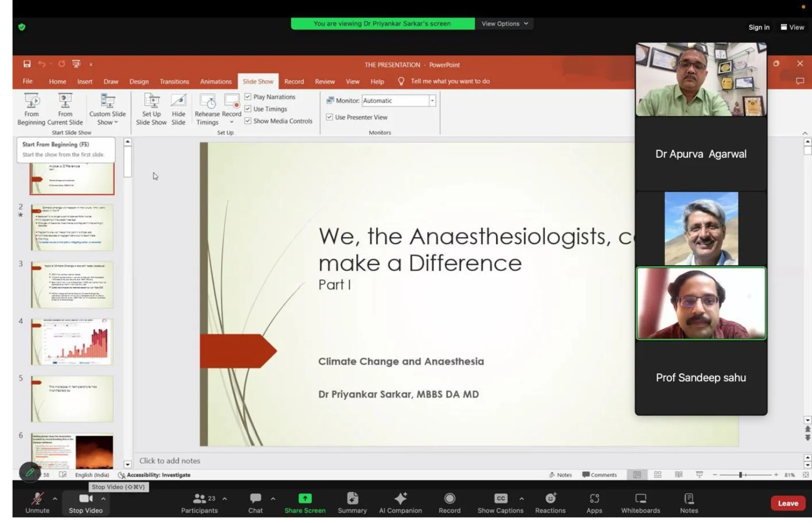Open the Reactions menu
Screen dimensions: 812x523
point(550,502)
